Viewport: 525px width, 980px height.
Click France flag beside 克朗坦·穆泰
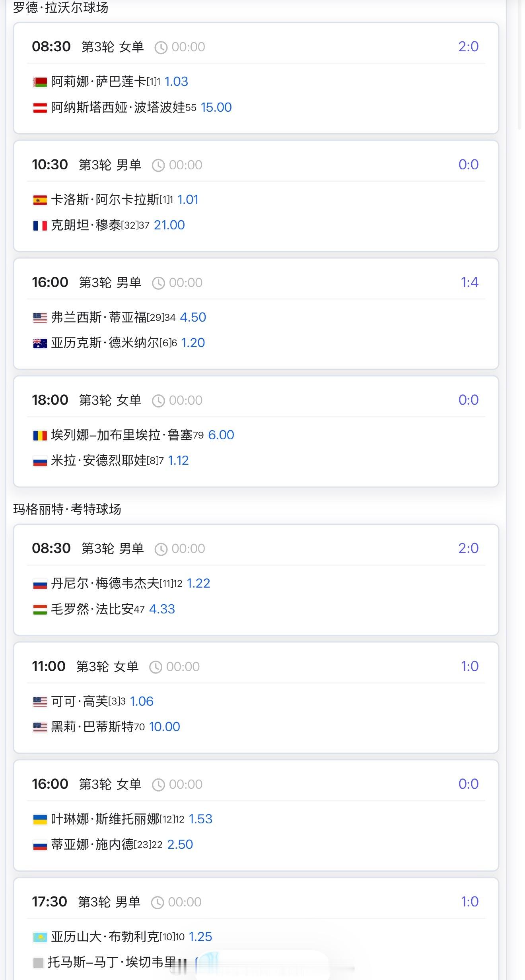pyautogui.click(x=40, y=226)
